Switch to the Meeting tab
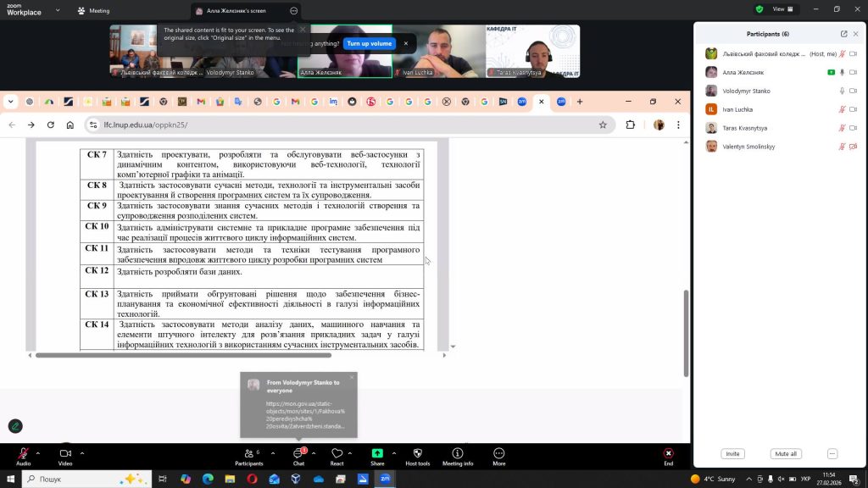 click(93, 11)
